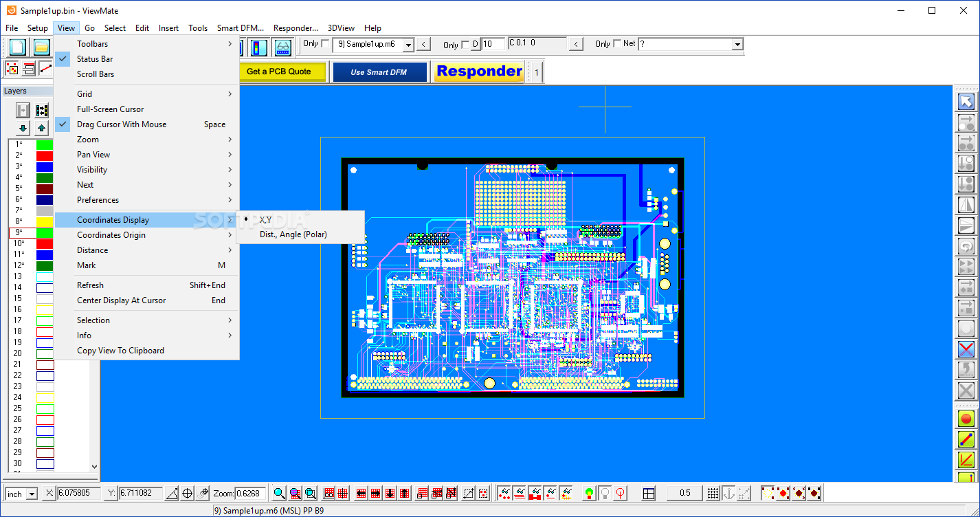Expand the Zoom submenu

pyautogui.click(x=147, y=140)
